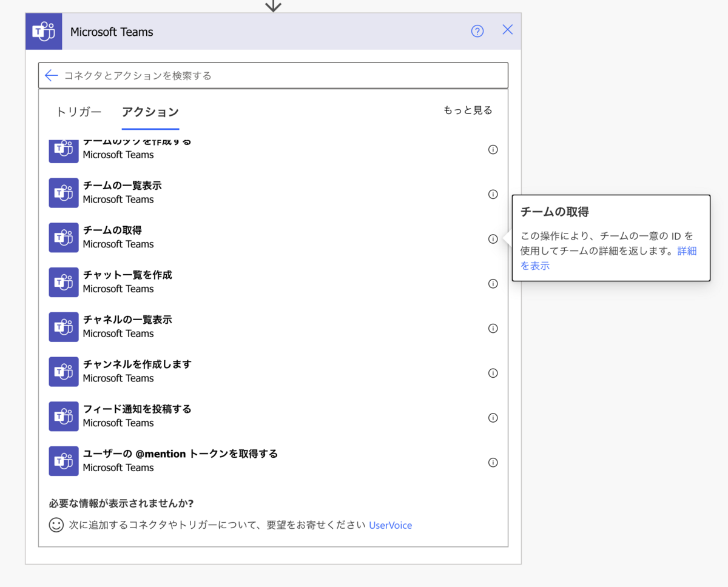Click Teams icon of partially hidden top action
The image size is (728, 587).
[64, 152]
